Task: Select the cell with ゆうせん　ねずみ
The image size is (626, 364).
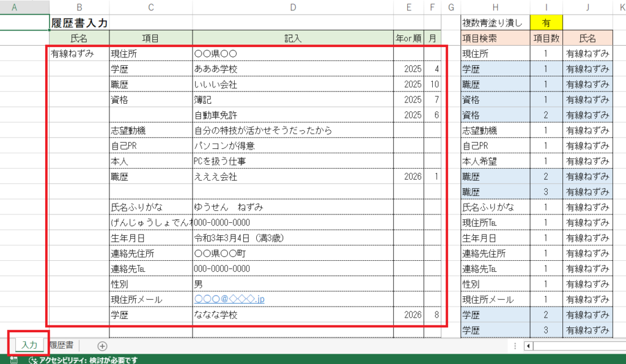Action: [293, 207]
